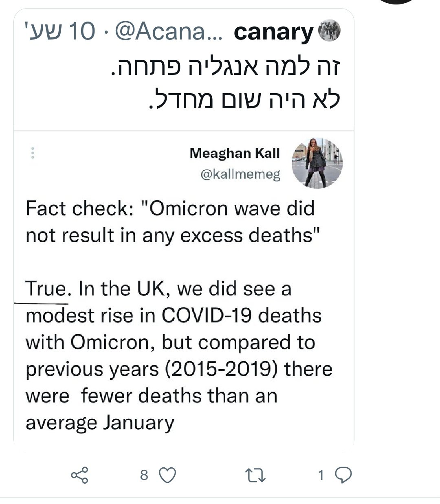Viewport: 440px width, 504px height.
Task: Click the "average January" closing line
Action: coord(100,423)
